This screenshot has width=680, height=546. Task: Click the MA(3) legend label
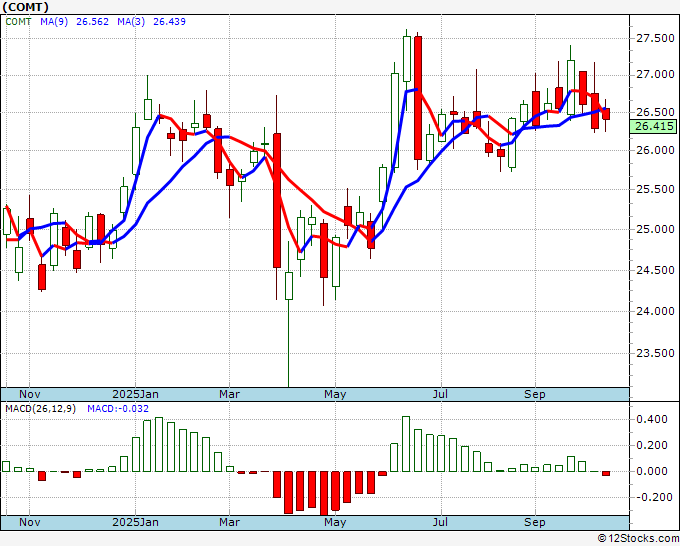click(x=131, y=22)
